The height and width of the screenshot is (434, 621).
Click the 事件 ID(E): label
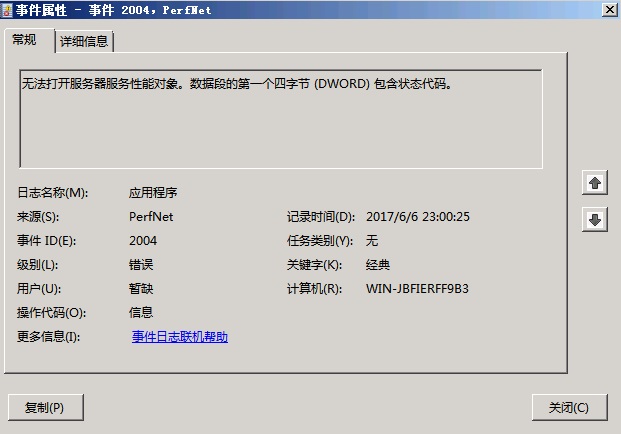(x=46, y=241)
